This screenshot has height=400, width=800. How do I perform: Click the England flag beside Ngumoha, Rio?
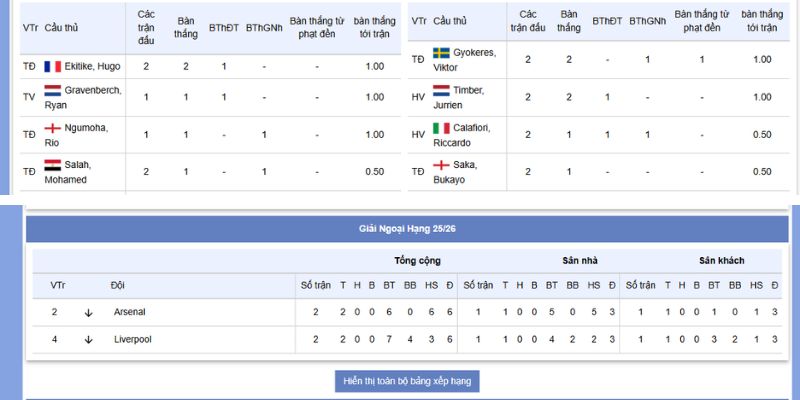tap(53, 129)
